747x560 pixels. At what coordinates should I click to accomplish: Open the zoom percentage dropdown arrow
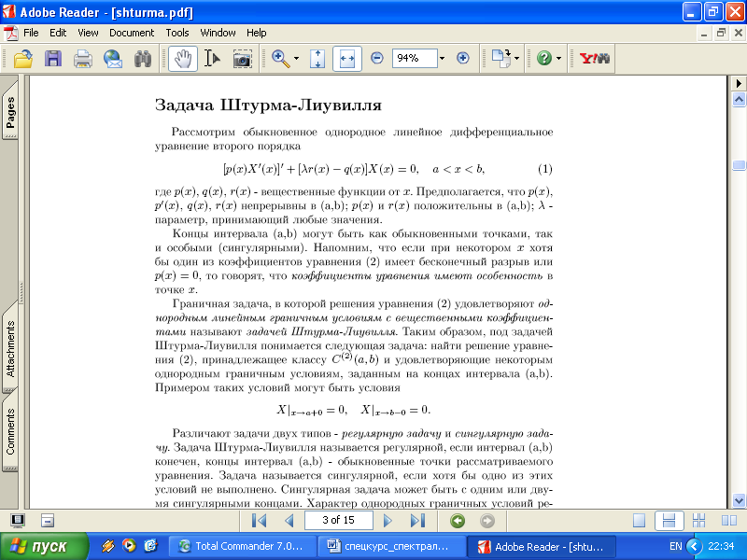442,58
